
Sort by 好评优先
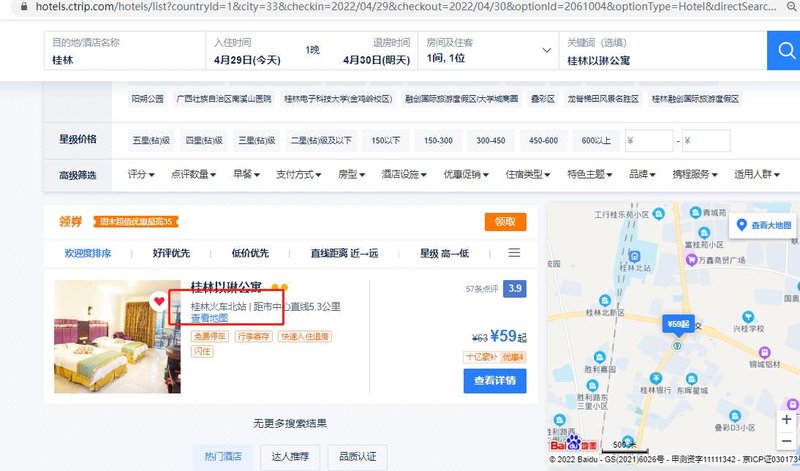[x=171, y=253]
